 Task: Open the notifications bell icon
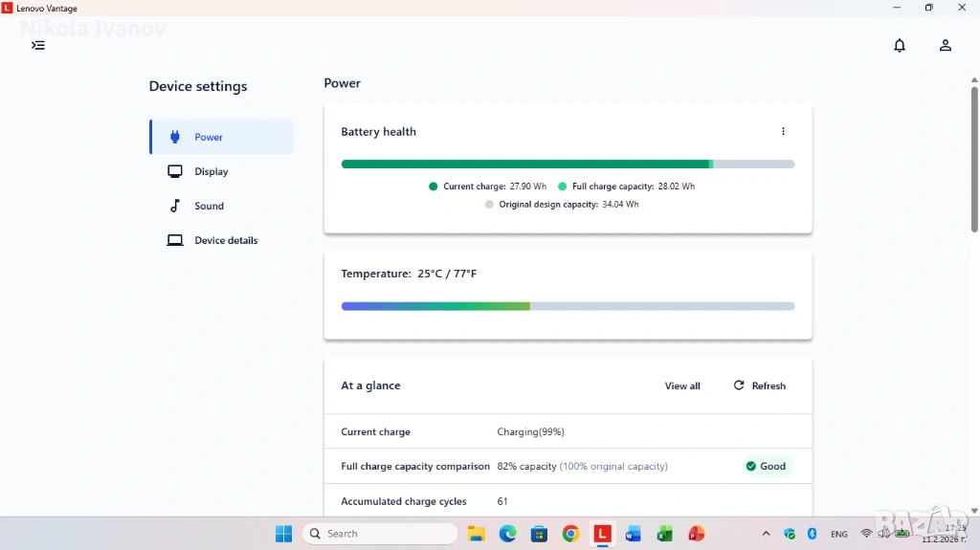[x=899, y=45]
